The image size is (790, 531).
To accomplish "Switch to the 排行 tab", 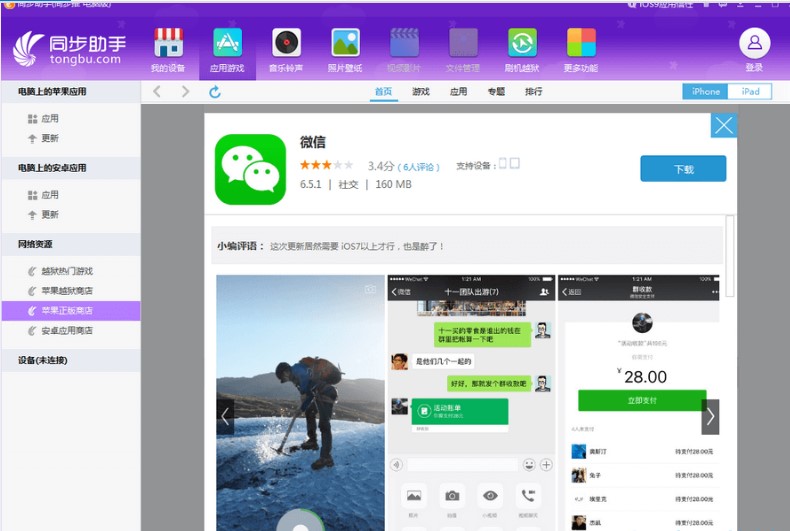I will (x=534, y=92).
